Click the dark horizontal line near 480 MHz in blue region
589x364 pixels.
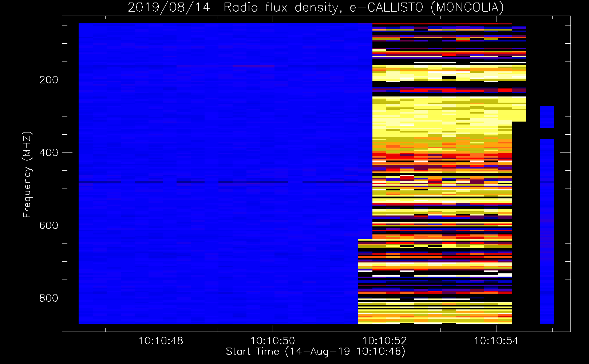pos(225,182)
